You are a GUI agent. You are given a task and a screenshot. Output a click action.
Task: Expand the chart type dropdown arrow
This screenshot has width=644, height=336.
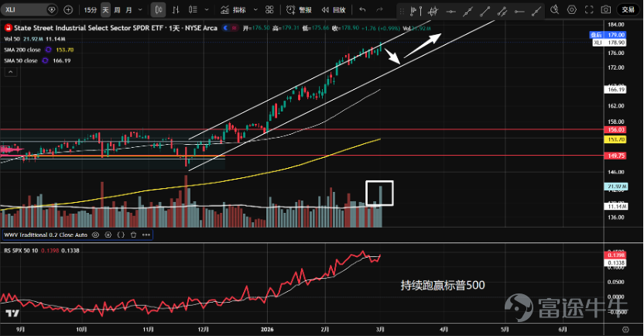(x=207, y=10)
